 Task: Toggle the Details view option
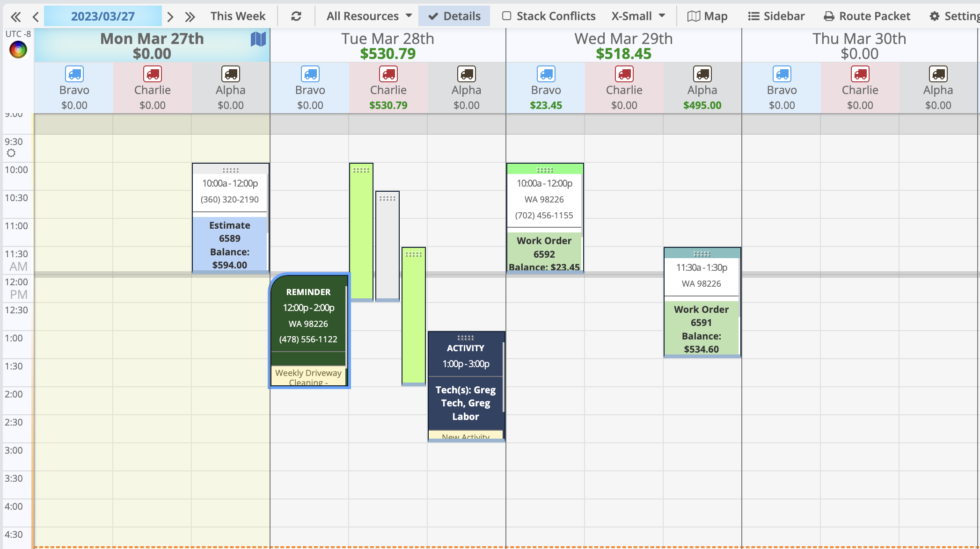click(x=454, y=16)
